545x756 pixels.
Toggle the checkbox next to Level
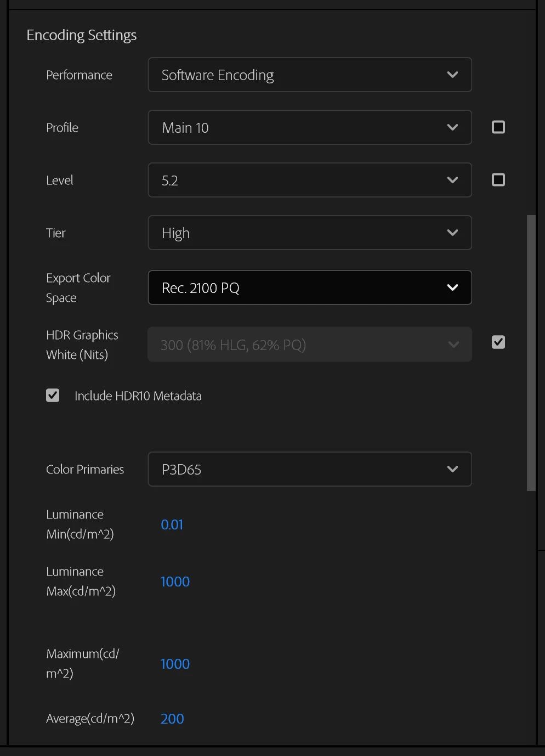[x=498, y=180]
